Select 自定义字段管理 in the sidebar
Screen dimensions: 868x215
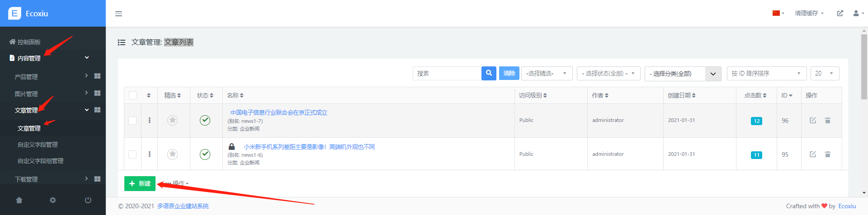[38, 145]
